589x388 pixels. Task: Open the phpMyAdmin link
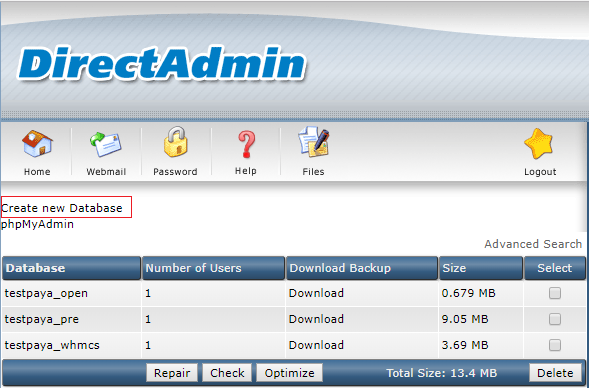click(x=37, y=224)
